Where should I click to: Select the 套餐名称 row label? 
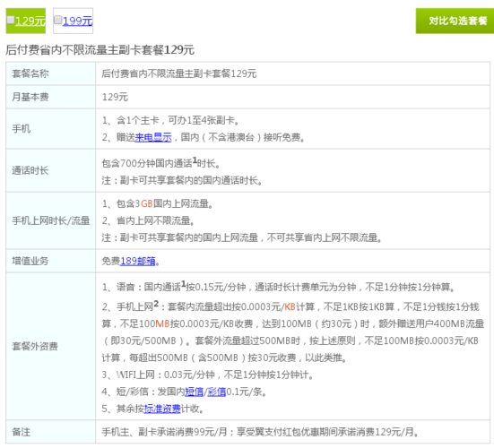pos(30,73)
